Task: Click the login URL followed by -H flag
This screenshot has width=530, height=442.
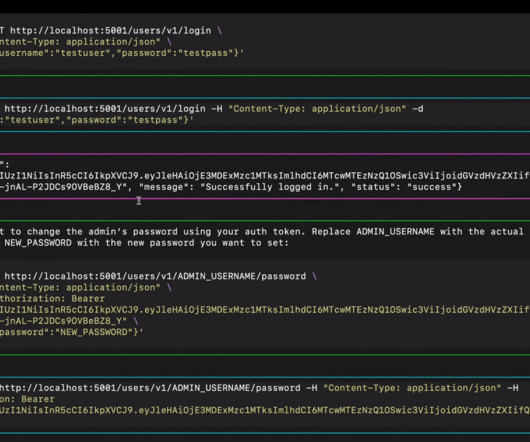Action: (105, 109)
